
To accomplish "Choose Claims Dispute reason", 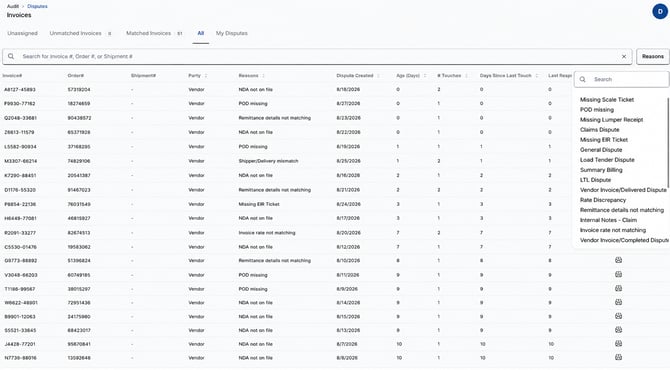I will click(599, 130).
